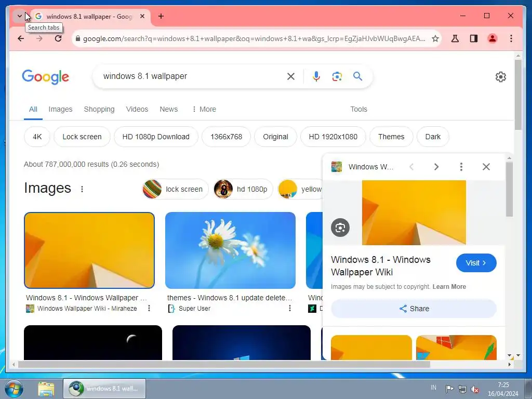Open the Chrome three-dot menu
Viewport: 532px width, 399px height.
click(511, 38)
